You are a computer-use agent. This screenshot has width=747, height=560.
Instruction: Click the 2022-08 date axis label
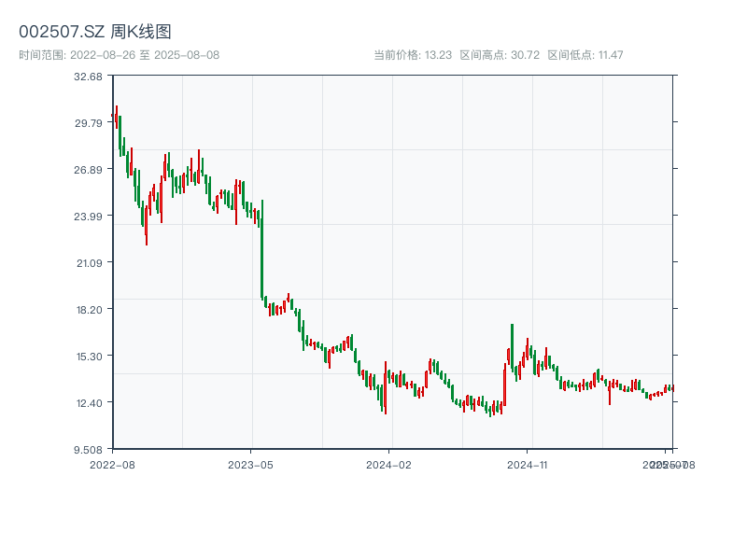112,464
